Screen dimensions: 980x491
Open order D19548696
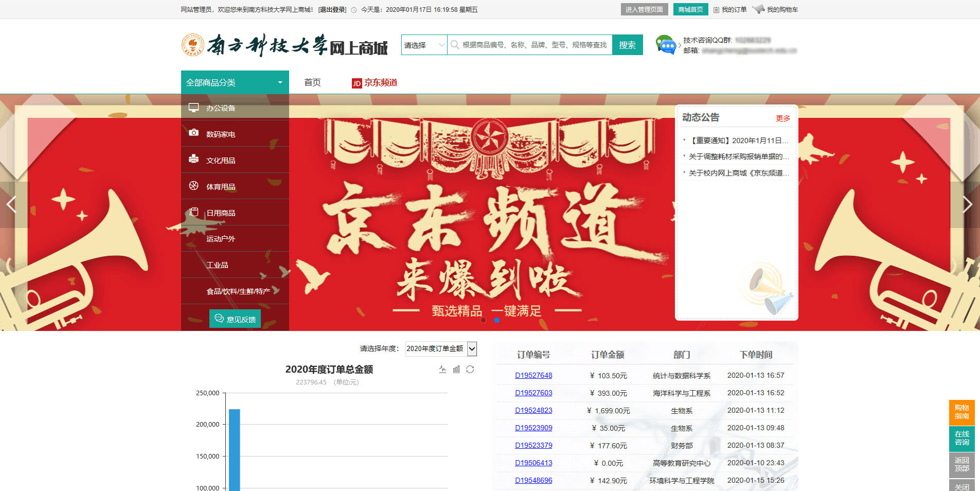coord(533,480)
